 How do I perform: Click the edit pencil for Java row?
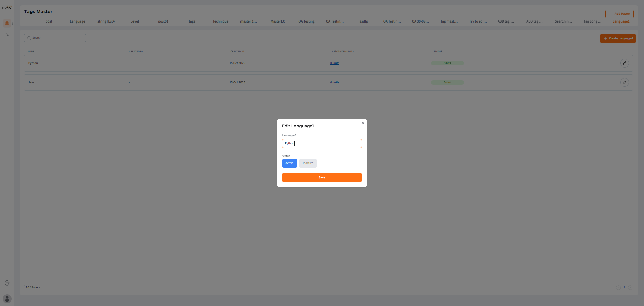(624, 82)
